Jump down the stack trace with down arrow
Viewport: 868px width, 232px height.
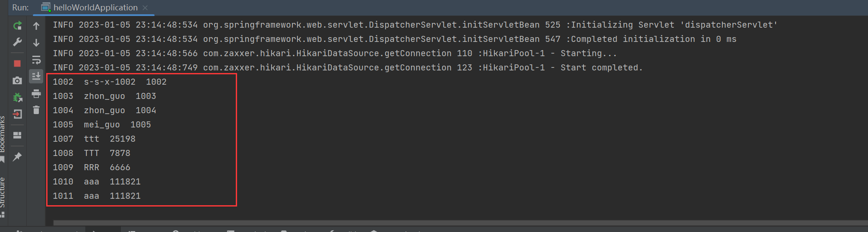pyautogui.click(x=36, y=42)
